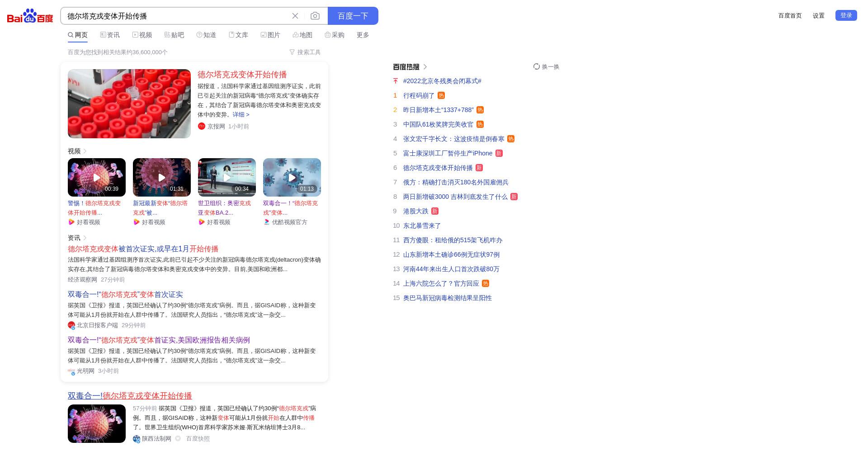Refresh hot searches with 换一换
This screenshot has height=451, width=868.
point(546,67)
